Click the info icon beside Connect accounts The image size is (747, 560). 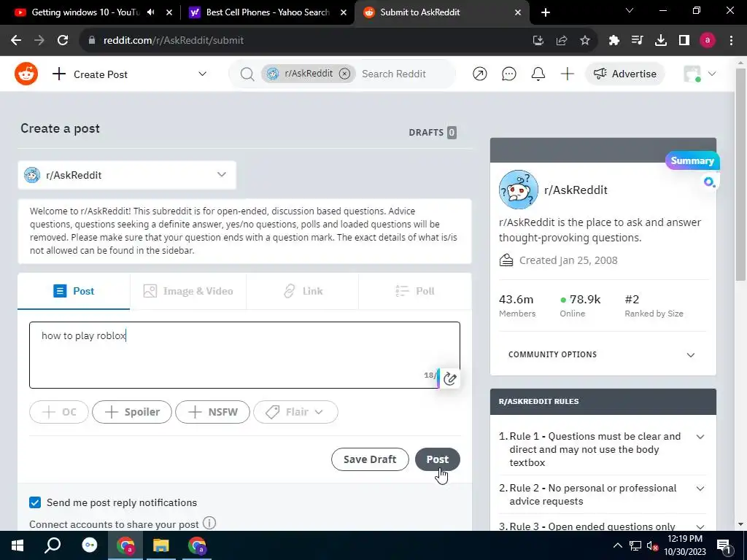tap(209, 523)
